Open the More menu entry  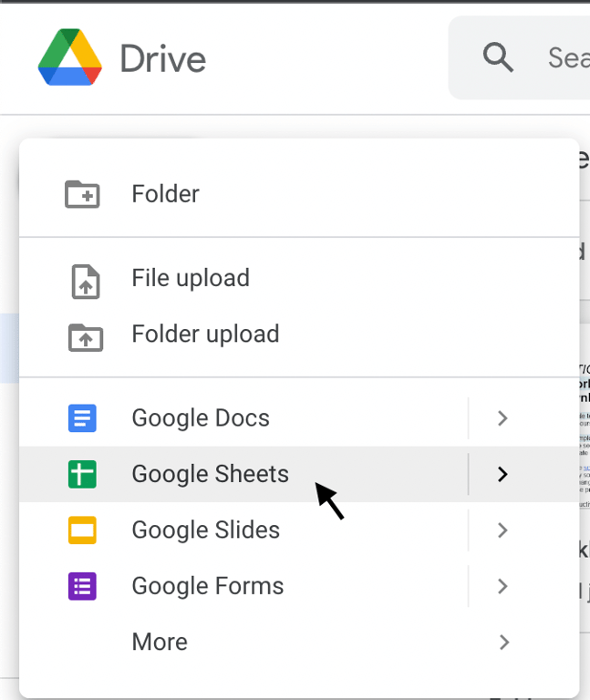coord(299,642)
